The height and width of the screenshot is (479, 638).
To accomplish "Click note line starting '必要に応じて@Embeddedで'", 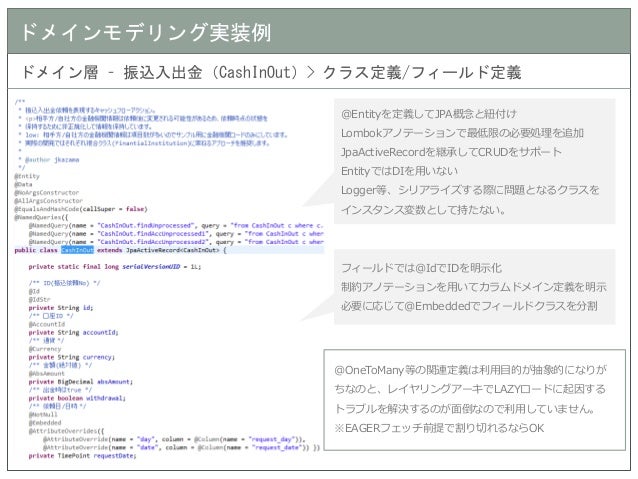I will (x=469, y=306).
